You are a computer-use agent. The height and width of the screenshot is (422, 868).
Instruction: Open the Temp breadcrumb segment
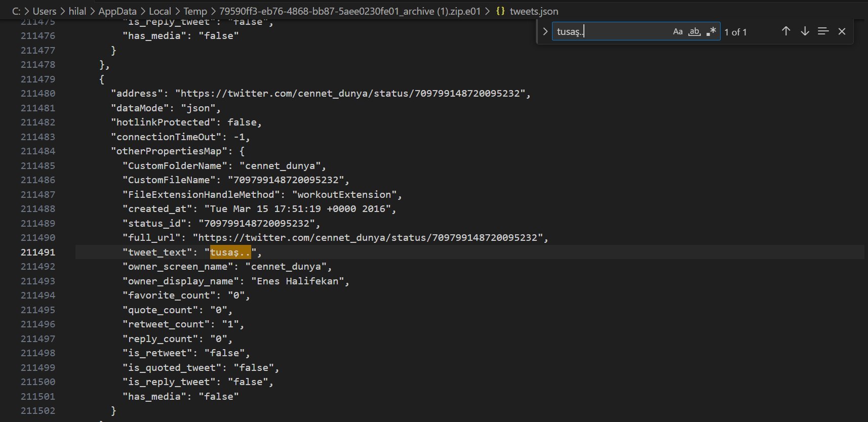point(195,11)
